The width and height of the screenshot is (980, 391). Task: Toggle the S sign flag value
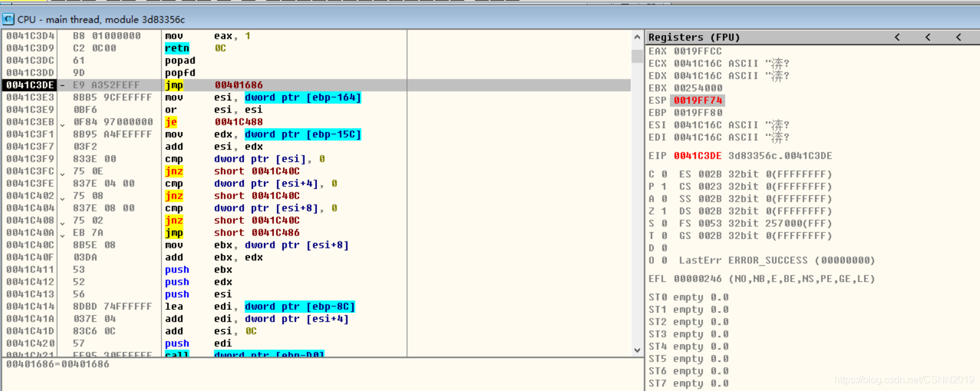tap(664, 223)
